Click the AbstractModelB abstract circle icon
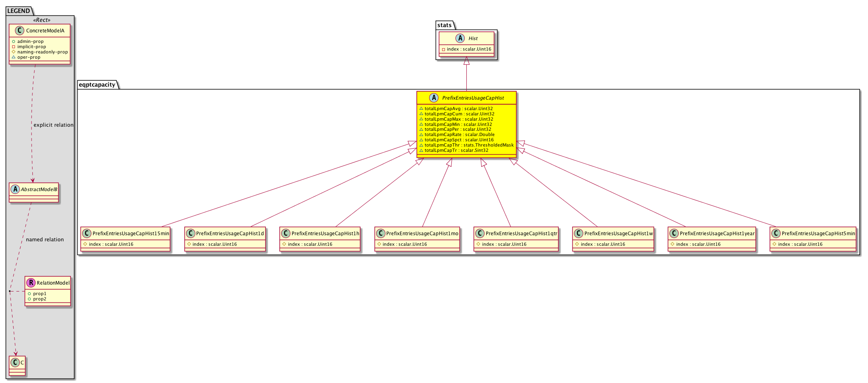Image resolution: width=868 pixels, height=383 pixels. 15,189
